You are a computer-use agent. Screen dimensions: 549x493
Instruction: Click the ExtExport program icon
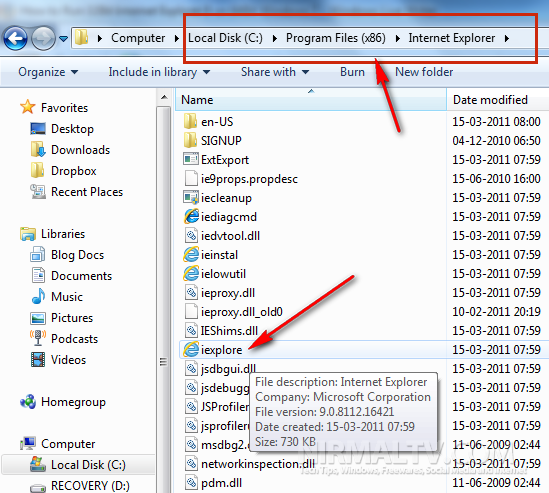click(191, 159)
